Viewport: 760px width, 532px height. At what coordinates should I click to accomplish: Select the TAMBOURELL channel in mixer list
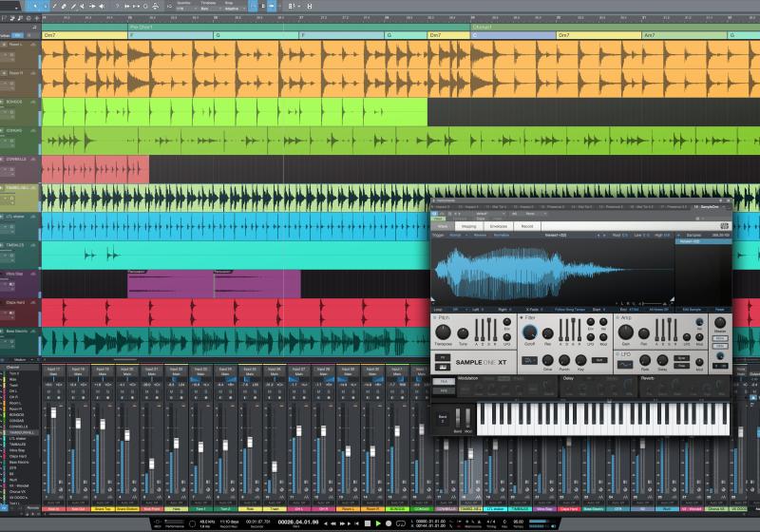click(x=23, y=432)
